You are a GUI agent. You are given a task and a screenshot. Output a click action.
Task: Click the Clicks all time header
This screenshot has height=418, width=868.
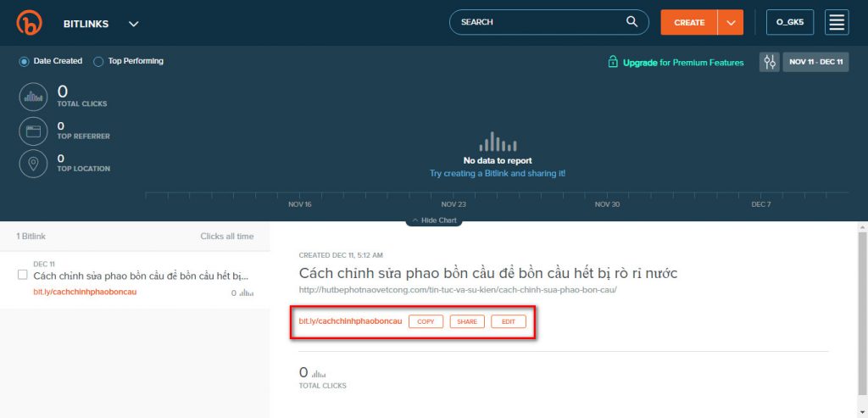click(x=227, y=237)
